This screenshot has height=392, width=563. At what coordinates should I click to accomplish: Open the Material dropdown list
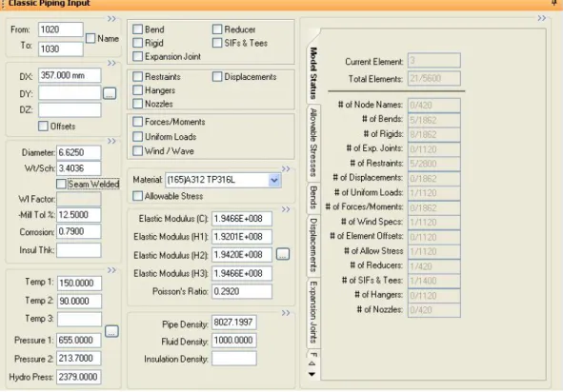pyautogui.click(x=274, y=180)
